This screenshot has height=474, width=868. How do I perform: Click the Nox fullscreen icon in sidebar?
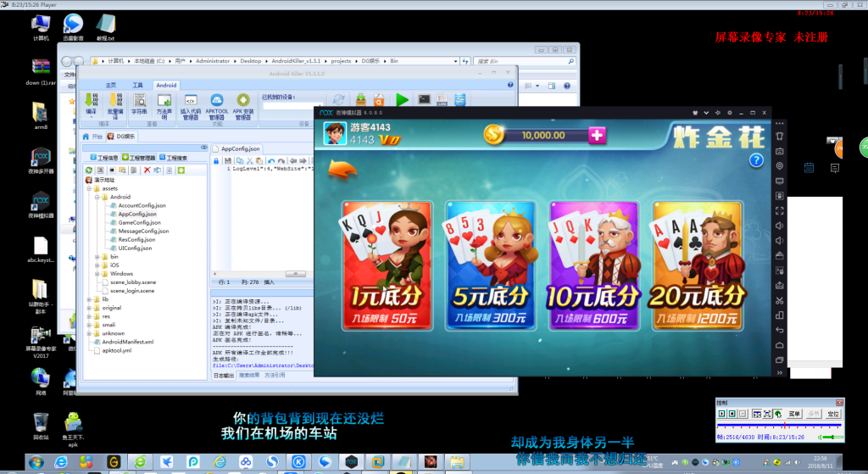[780, 210]
